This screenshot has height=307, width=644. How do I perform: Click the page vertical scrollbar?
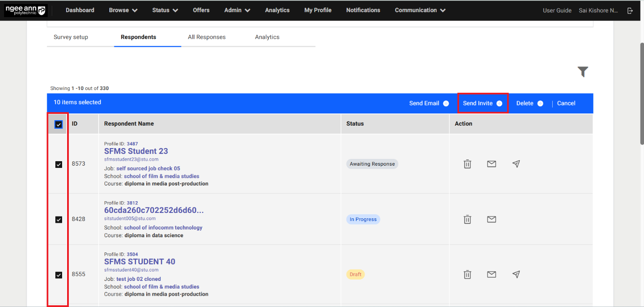pos(641,95)
